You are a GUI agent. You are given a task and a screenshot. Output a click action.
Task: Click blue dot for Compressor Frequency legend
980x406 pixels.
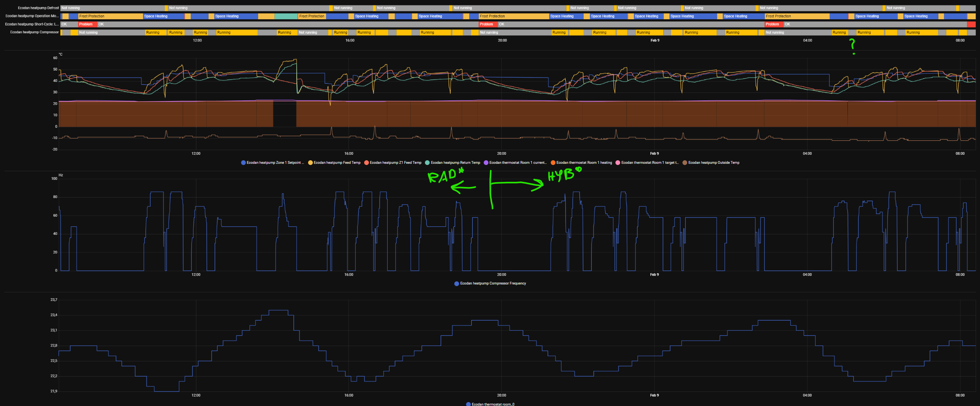(457, 284)
